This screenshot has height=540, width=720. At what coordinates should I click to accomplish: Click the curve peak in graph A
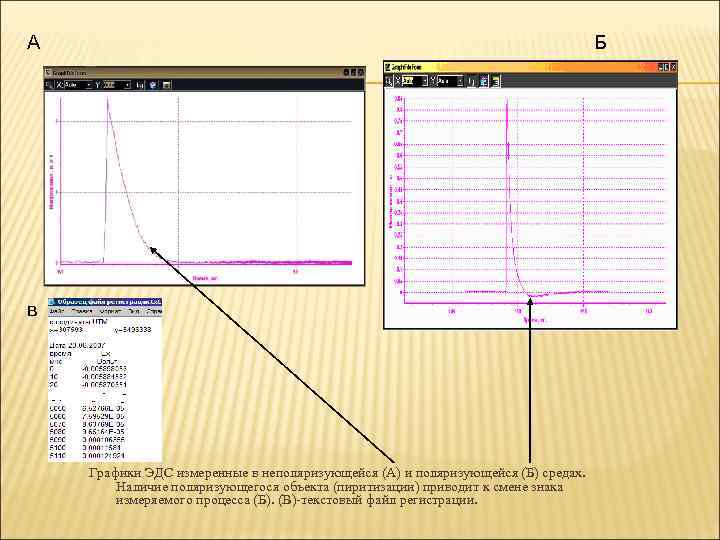[x=108, y=99]
